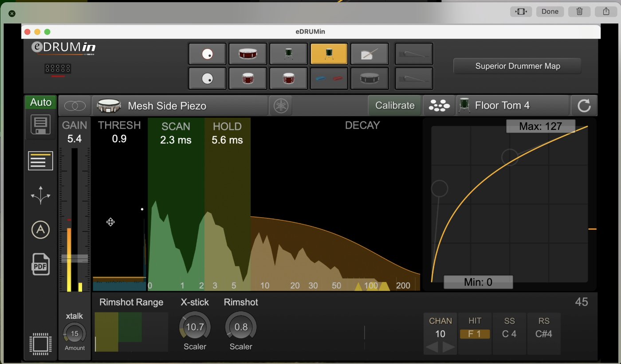621x364 pixels.
Task: Click the green SCAN region
Action: (x=176, y=204)
